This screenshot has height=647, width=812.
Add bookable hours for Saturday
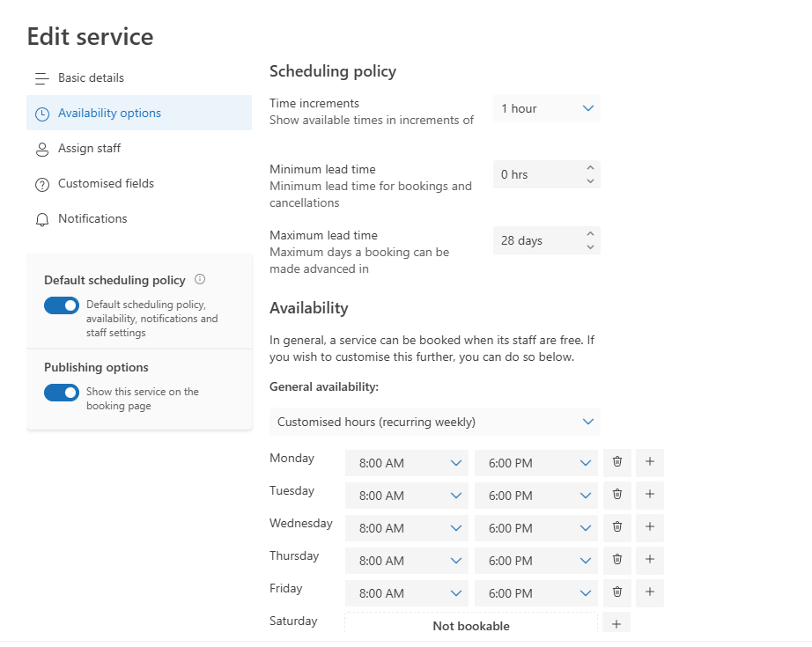tap(616, 623)
